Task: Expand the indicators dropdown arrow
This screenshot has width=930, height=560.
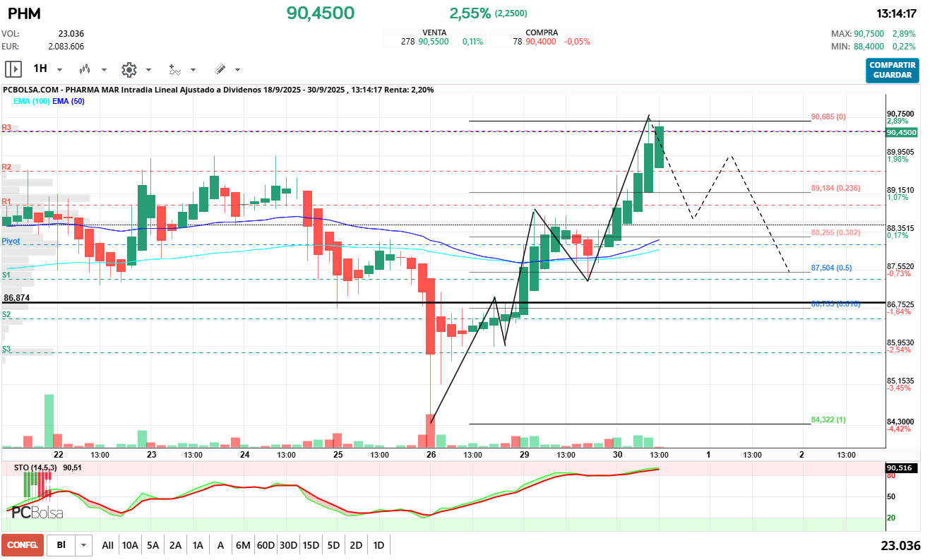Action: pyautogui.click(x=193, y=70)
